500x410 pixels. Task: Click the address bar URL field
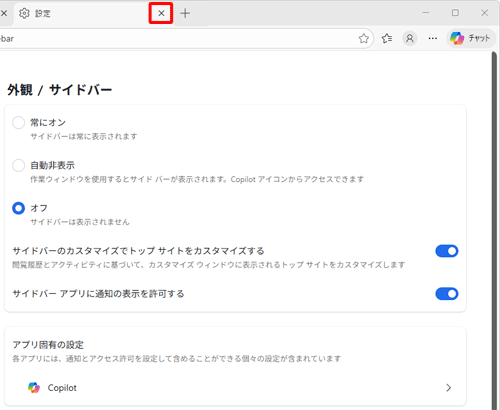(x=177, y=39)
